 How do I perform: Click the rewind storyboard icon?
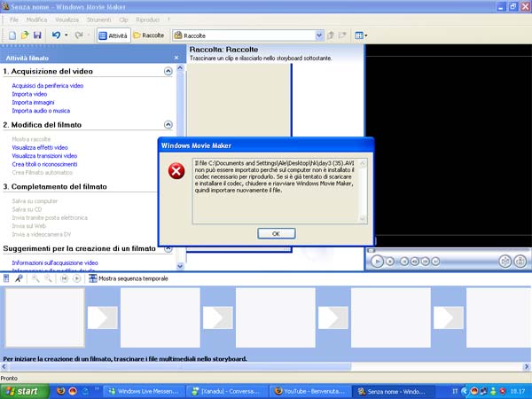[64, 278]
